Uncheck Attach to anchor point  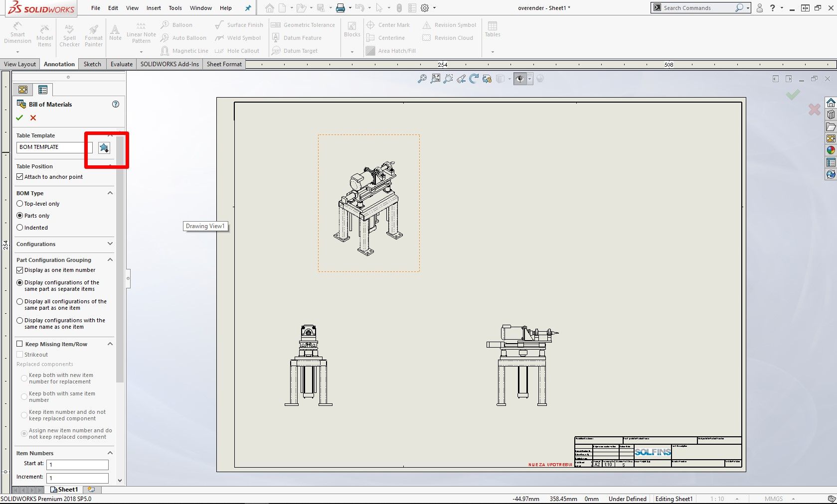tap(20, 177)
